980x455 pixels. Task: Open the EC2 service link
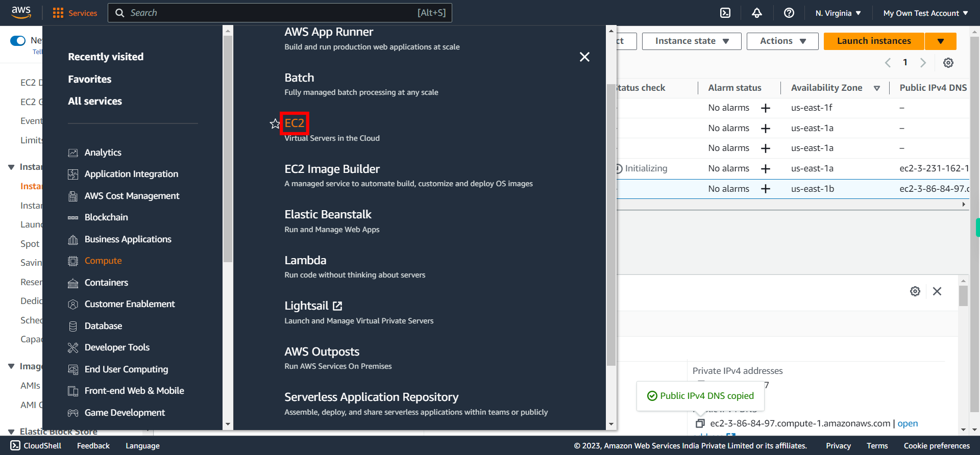point(294,123)
